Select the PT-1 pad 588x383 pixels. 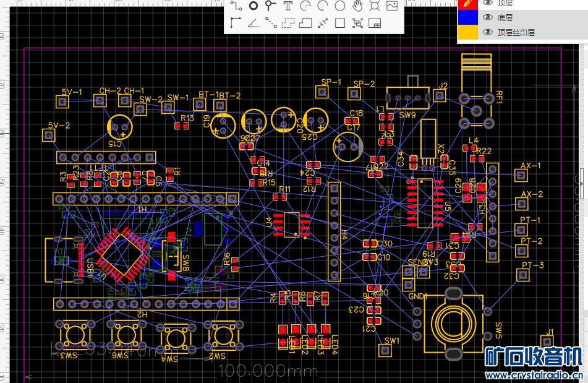tap(521, 230)
